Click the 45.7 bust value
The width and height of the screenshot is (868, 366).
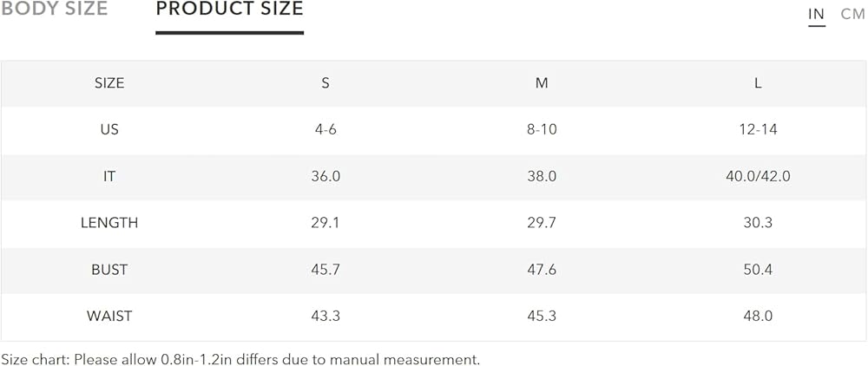click(x=325, y=270)
